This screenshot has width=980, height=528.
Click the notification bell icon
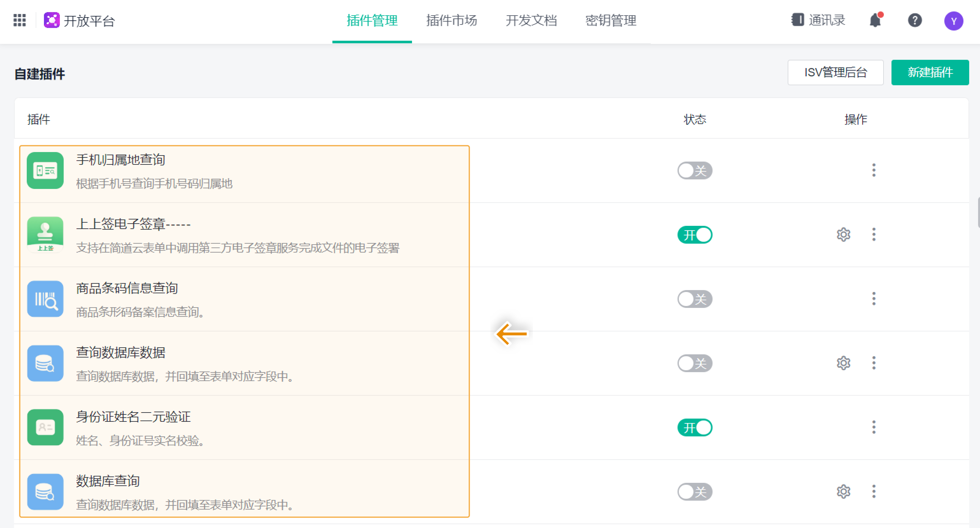[875, 20]
